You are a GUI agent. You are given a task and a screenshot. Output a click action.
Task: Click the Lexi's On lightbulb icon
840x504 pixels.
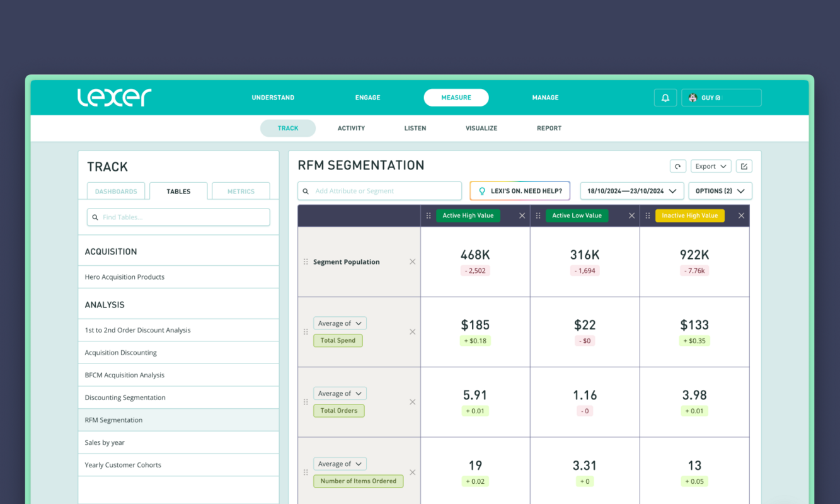click(483, 190)
